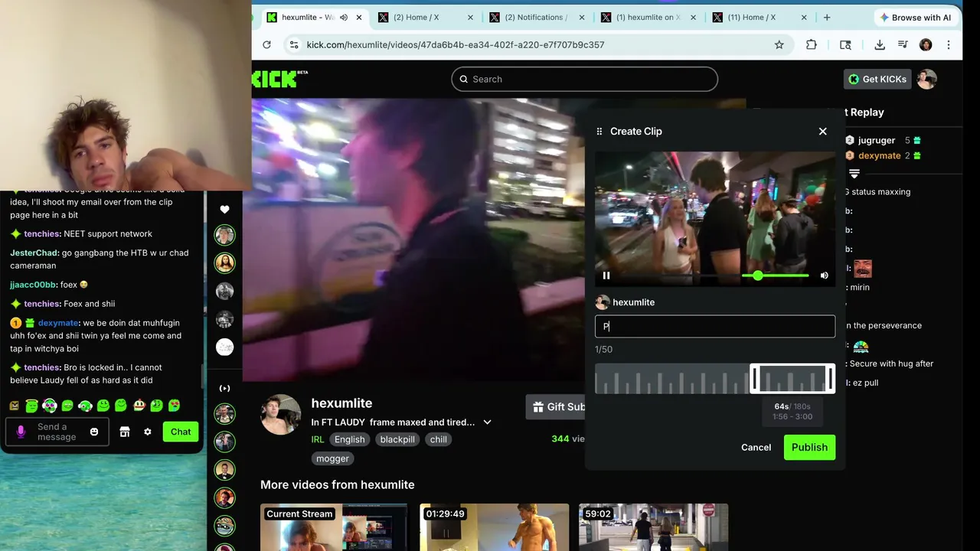The height and width of the screenshot is (551, 980).
Task: Click dexymate username in left chat
Action: pos(59,323)
